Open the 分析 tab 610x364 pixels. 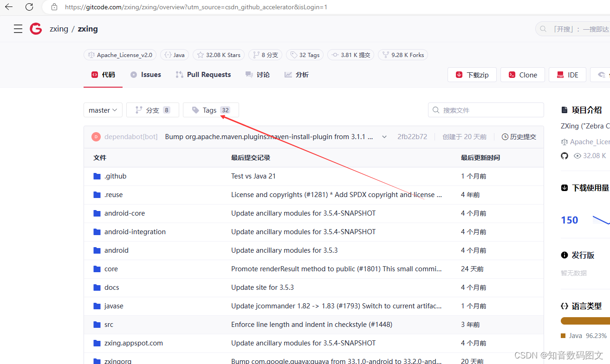tap(297, 75)
